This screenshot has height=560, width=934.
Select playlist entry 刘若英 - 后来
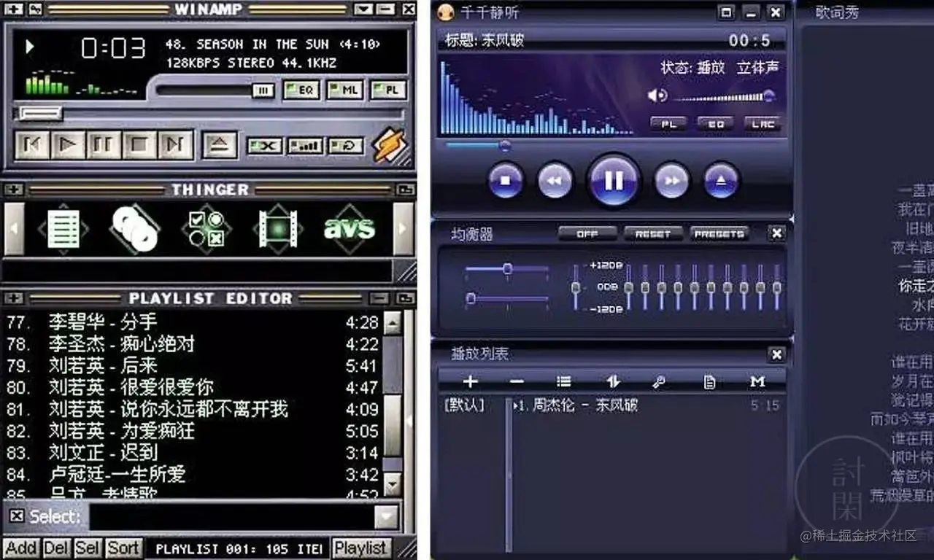pyautogui.click(x=192, y=365)
